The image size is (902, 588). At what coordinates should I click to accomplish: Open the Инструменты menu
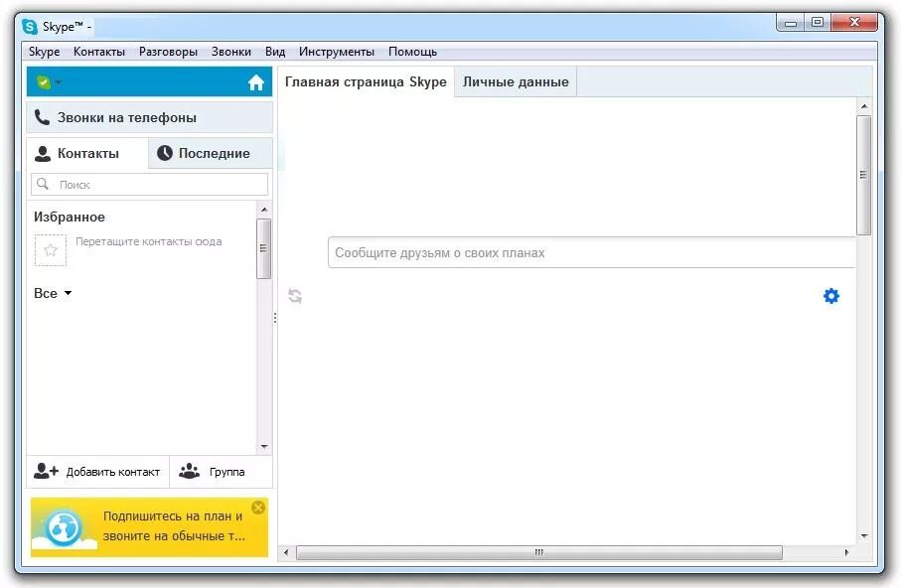337,52
